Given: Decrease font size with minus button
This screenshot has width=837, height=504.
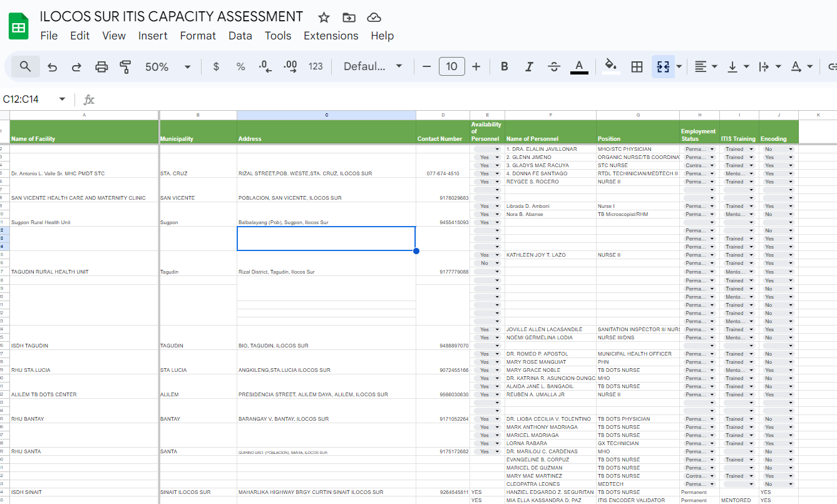Looking at the screenshot, I should [427, 66].
